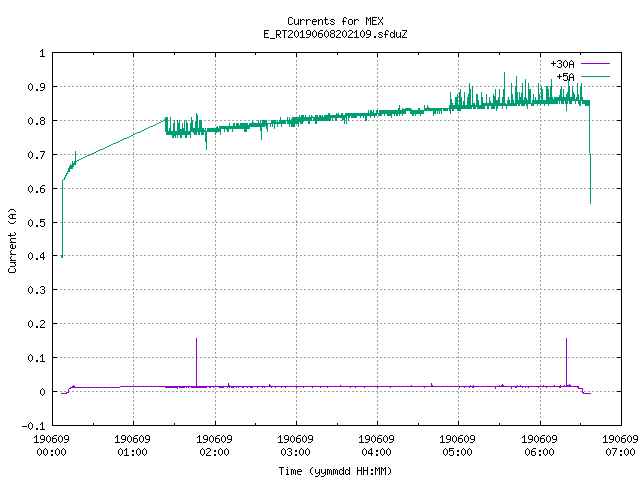Click the x-axis label 'Time (yymmdd HH:MM)'
This screenshot has height=480, width=640.
point(335,471)
